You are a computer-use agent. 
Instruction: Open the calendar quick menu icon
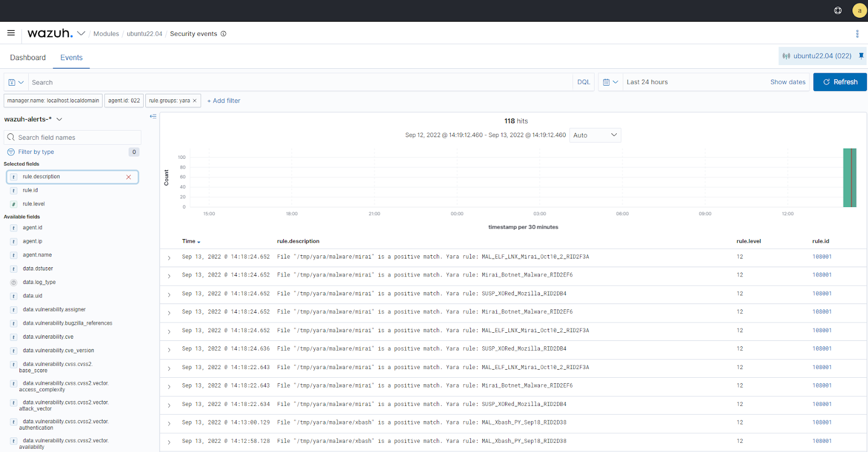pos(610,82)
